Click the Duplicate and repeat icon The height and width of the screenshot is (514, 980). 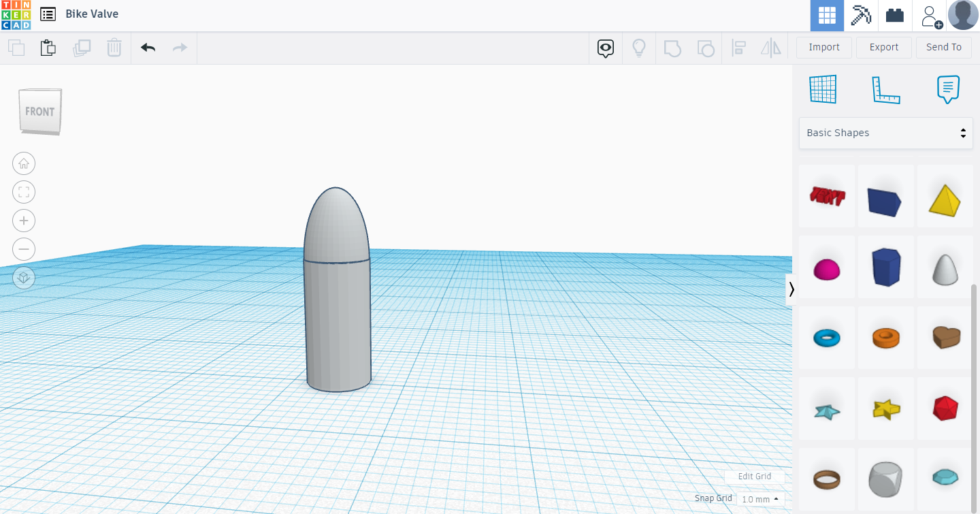pos(82,48)
